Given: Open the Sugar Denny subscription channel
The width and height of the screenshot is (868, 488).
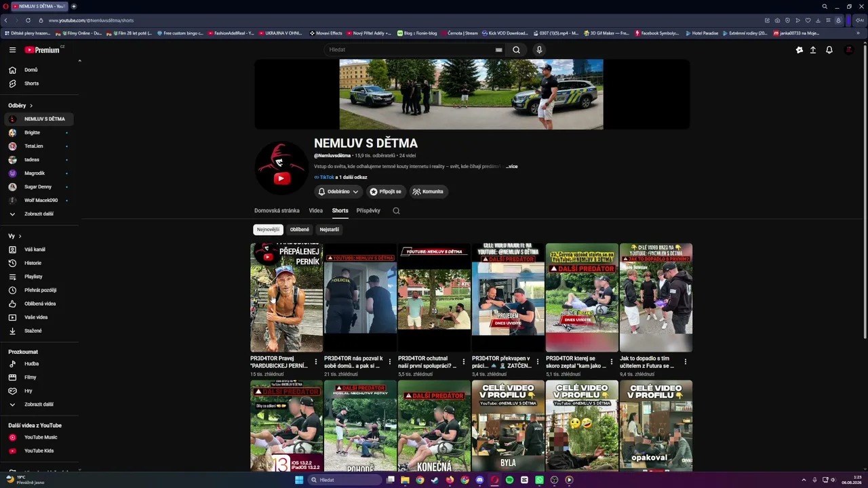Looking at the screenshot, I should [39, 187].
